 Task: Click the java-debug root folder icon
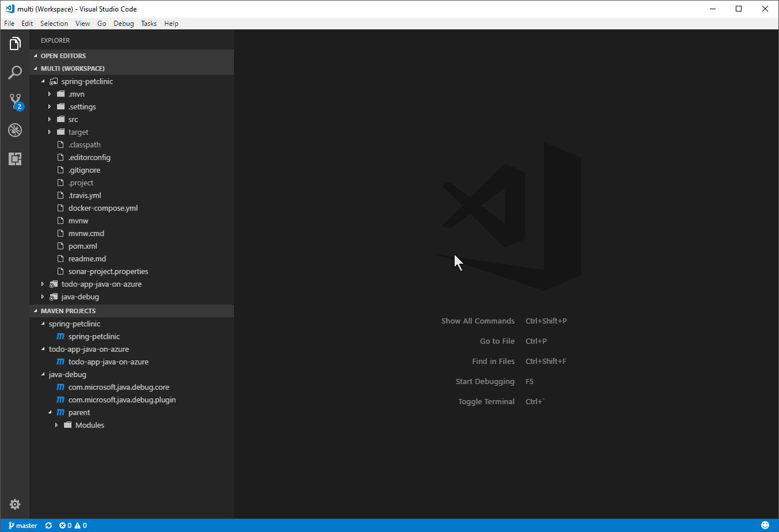54,297
